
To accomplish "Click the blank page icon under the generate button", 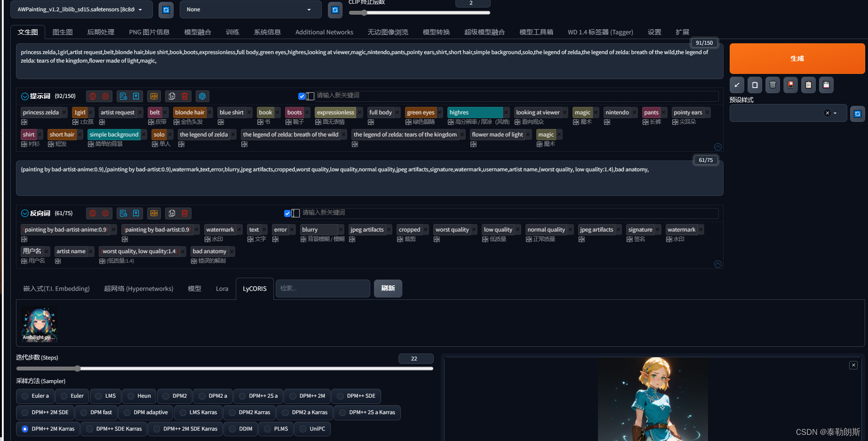I will pyautogui.click(x=755, y=85).
